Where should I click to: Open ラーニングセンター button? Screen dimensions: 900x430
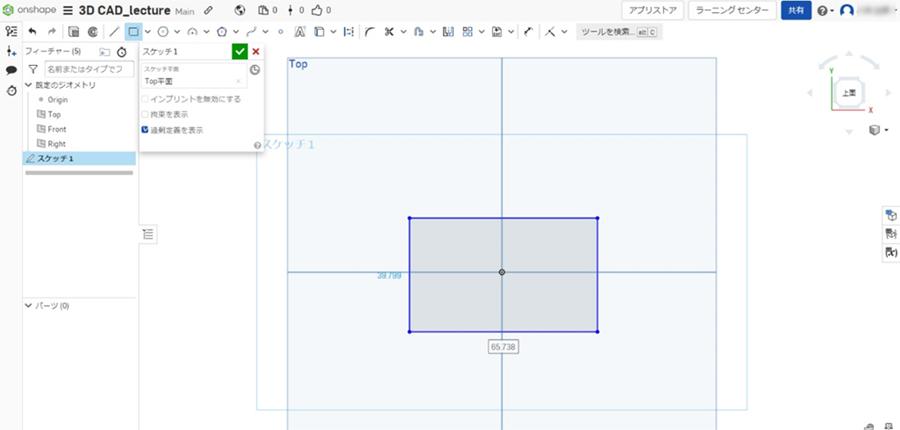(733, 10)
